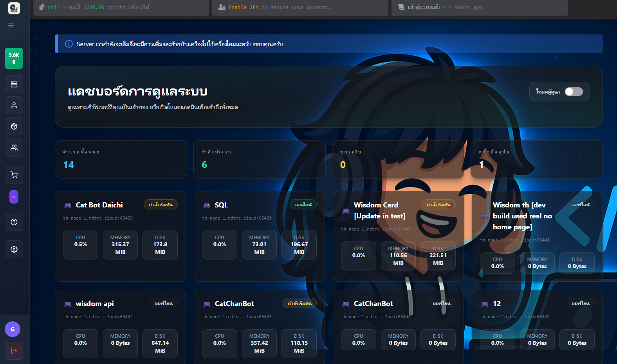
Task: Open the Cat Bot Daichi server card
Action: tap(99, 205)
